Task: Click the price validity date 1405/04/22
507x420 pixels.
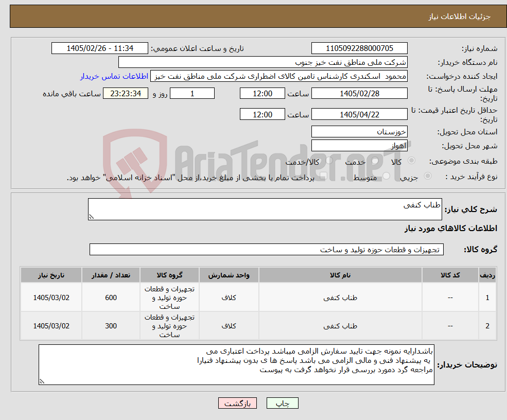Action: point(359,114)
